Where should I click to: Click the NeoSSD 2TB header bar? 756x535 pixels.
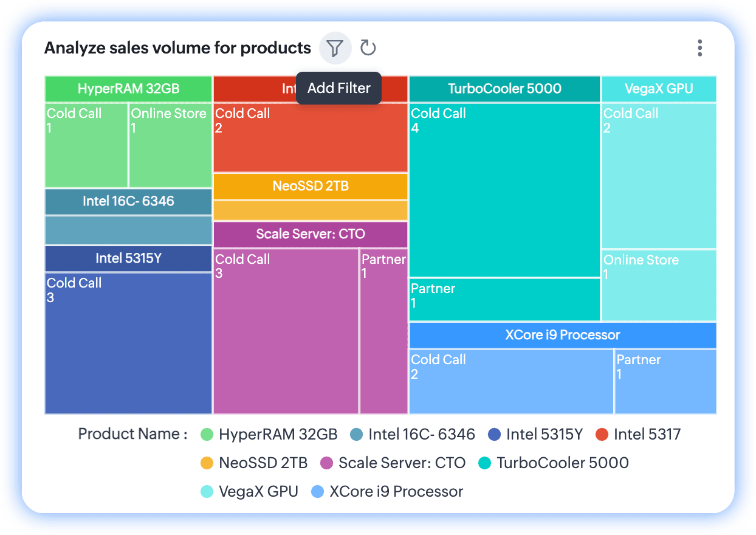(311, 186)
